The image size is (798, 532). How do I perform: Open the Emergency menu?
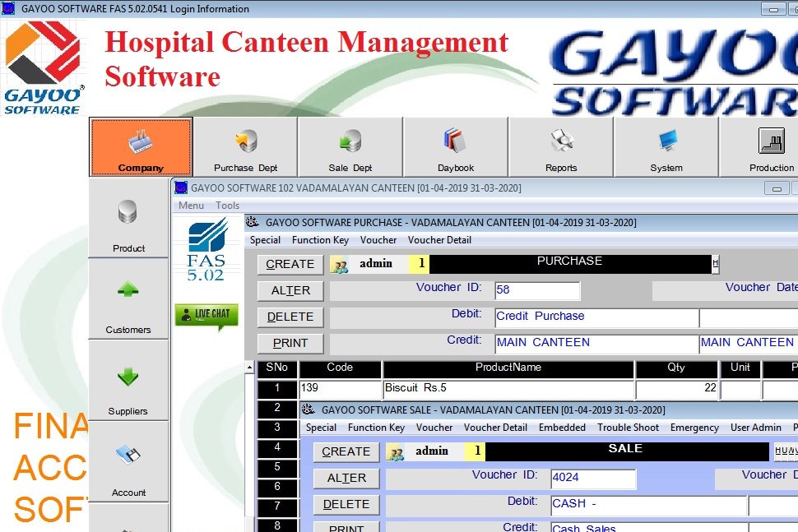[x=694, y=428]
